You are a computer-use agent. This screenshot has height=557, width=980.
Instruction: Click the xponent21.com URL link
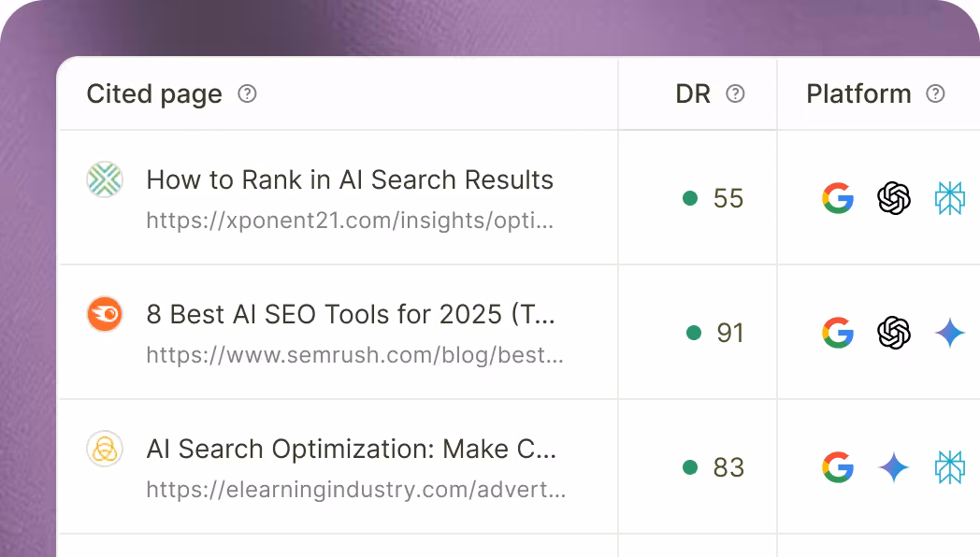(350, 221)
